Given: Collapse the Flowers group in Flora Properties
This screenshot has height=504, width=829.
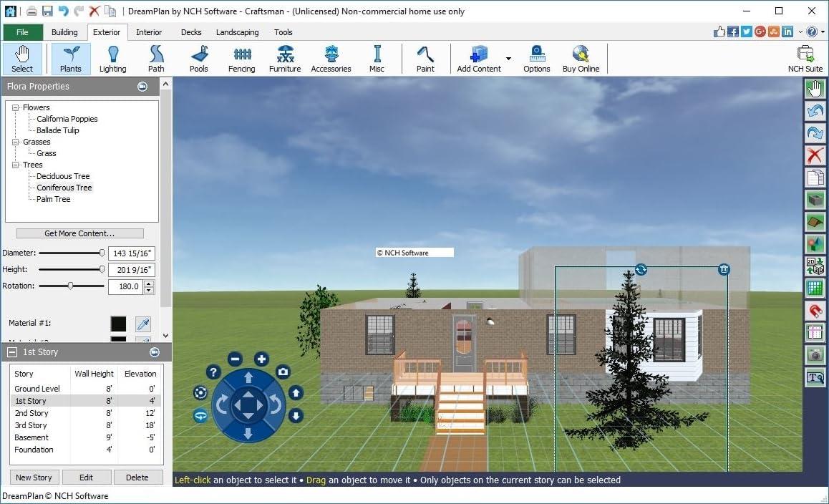Looking at the screenshot, I should click(16, 107).
